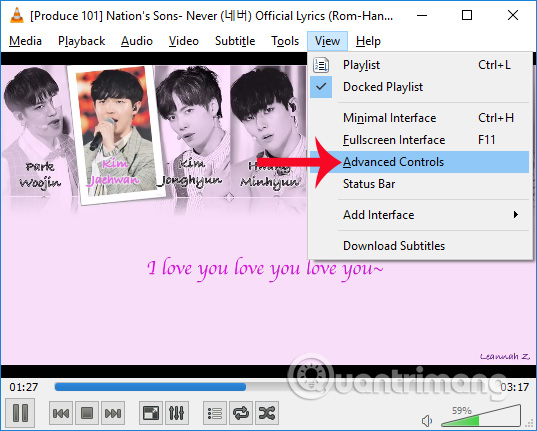This screenshot has height=431, width=537.
Task: Open the Help menu
Action: [368, 41]
